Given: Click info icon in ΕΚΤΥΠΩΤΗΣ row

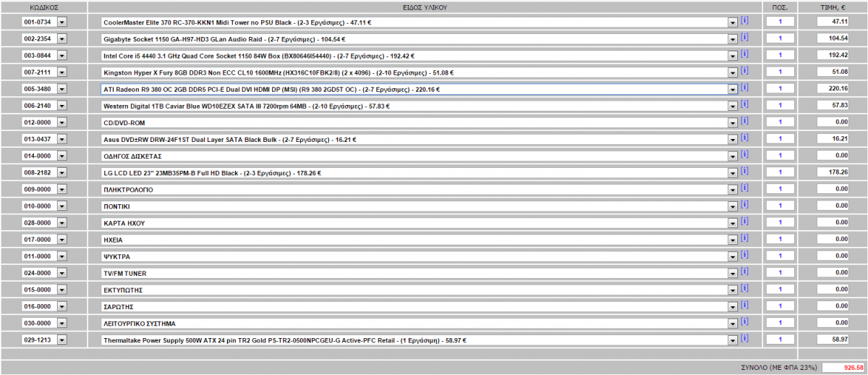Looking at the screenshot, I should [x=744, y=287].
